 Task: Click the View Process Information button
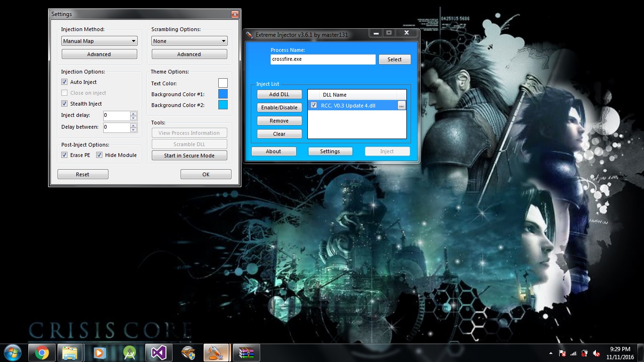coord(190,133)
